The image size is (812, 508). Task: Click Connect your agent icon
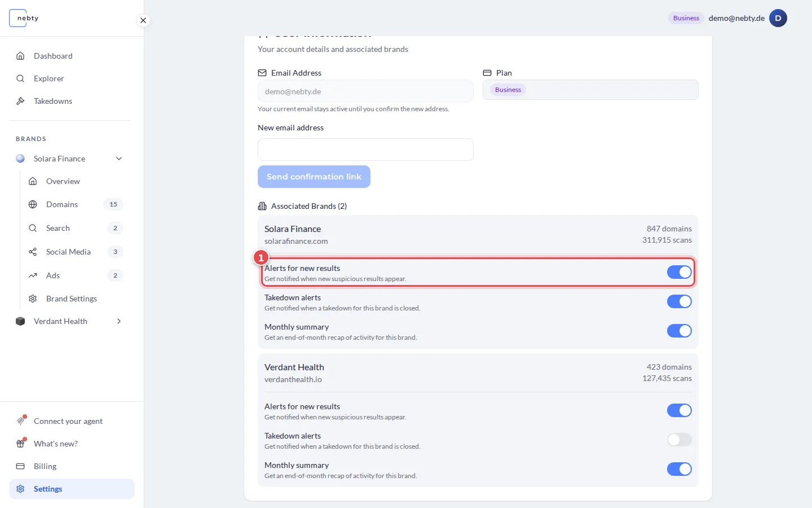21,421
